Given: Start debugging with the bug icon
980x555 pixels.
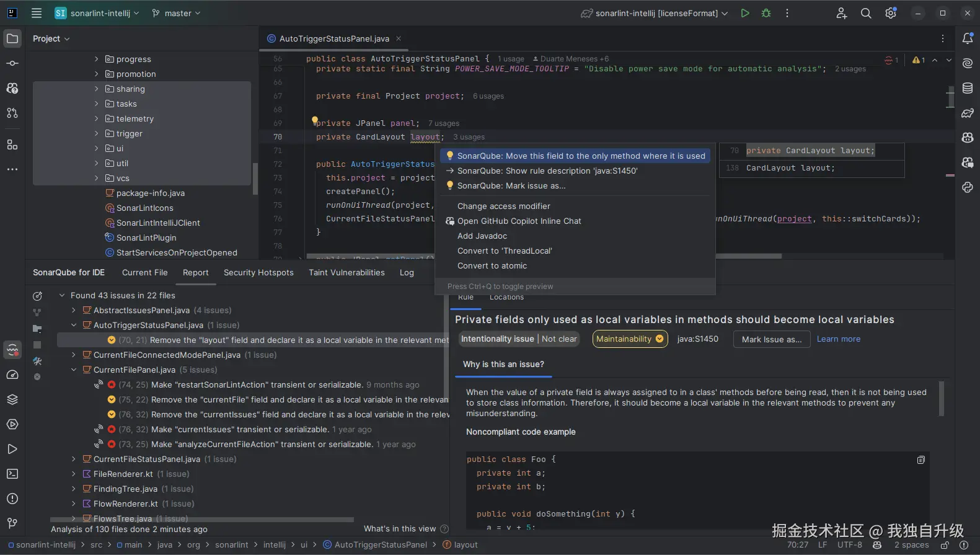Looking at the screenshot, I should pyautogui.click(x=766, y=13).
